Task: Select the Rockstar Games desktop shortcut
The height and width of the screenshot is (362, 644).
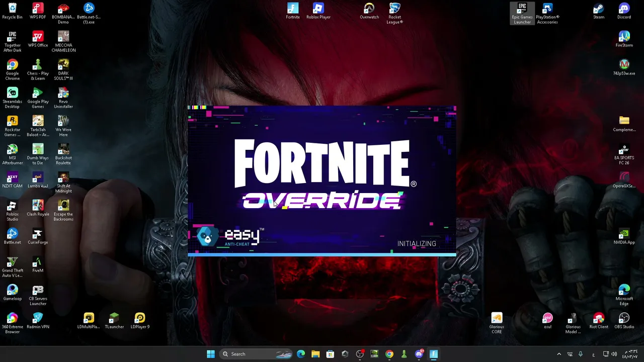Action: pos(12,126)
